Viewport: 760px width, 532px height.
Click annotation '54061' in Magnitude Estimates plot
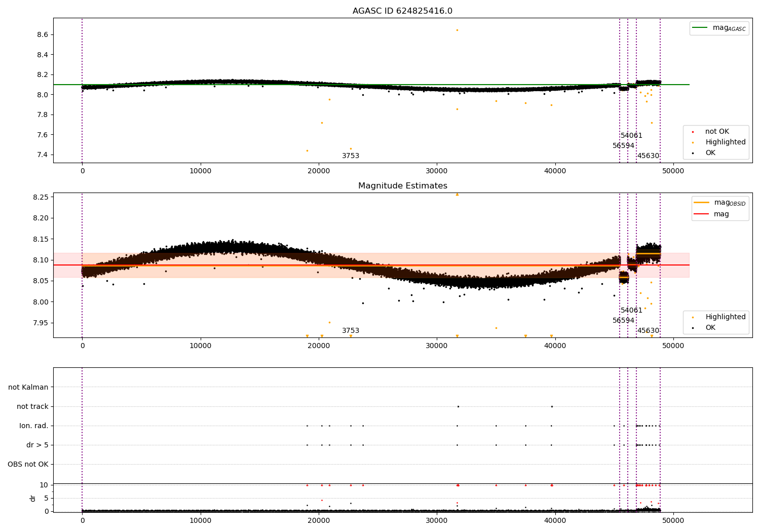click(x=631, y=311)
